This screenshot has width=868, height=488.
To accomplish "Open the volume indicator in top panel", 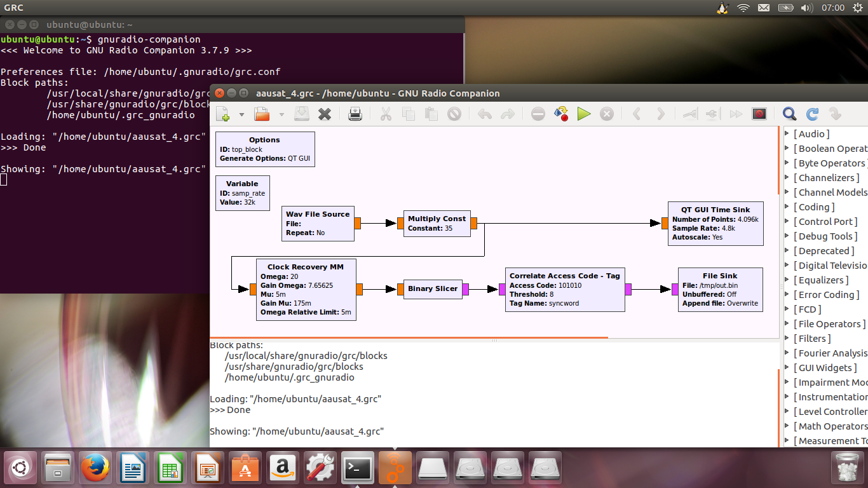I will click(x=806, y=8).
